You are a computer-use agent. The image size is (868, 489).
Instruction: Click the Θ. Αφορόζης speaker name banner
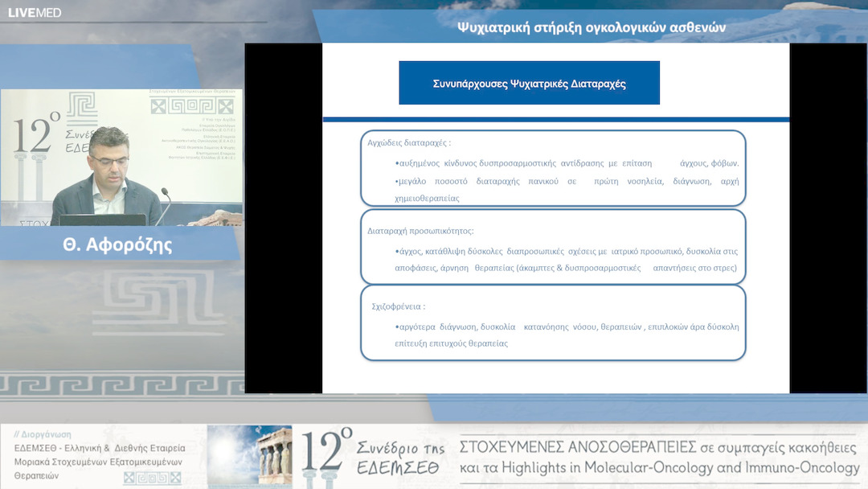(121, 245)
